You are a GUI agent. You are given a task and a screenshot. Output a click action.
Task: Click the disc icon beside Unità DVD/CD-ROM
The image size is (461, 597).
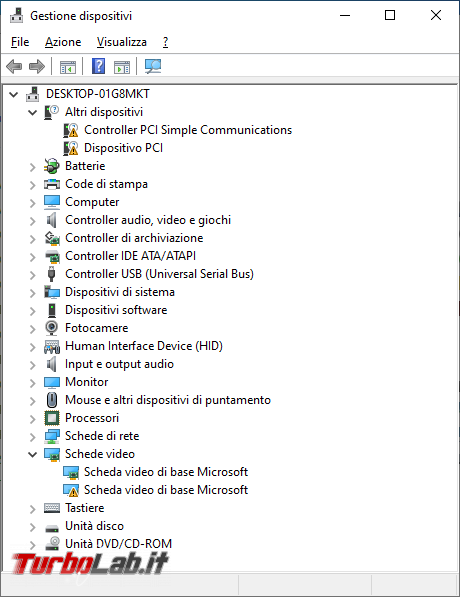(52, 544)
